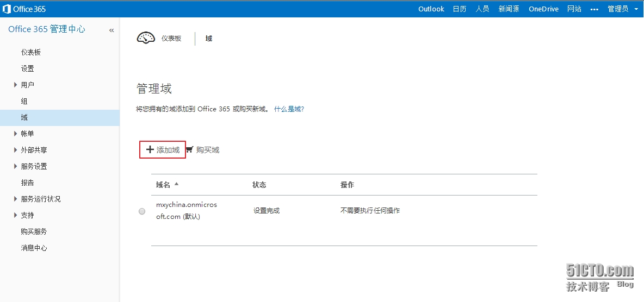The width and height of the screenshot is (644, 302).
Task: Open 报告 in the left navigation
Action: [x=27, y=183]
